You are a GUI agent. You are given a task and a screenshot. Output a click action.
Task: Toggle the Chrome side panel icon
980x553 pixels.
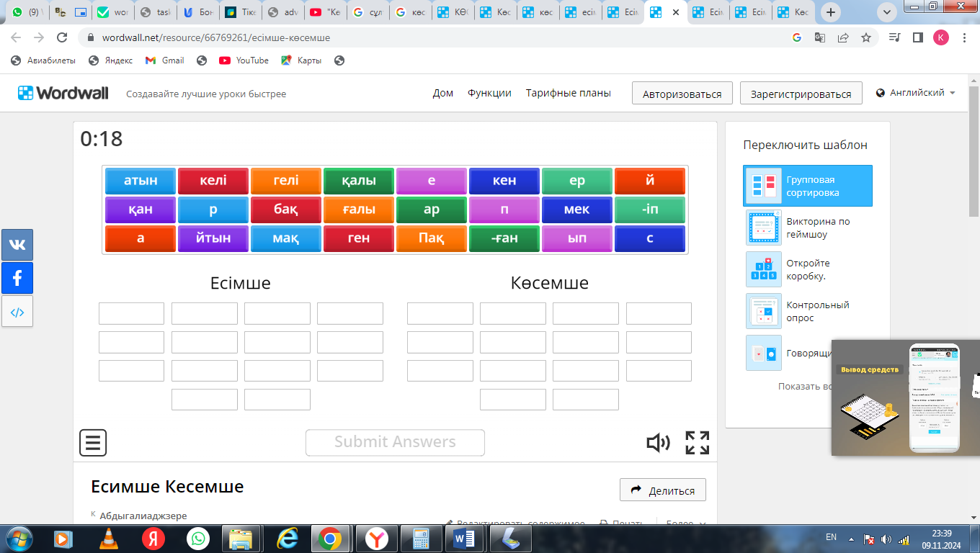tap(918, 37)
